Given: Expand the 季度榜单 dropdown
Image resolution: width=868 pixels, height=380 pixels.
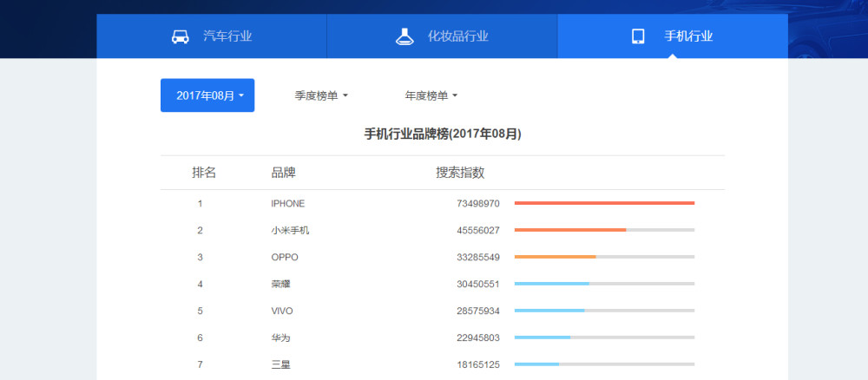Looking at the screenshot, I should click(x=321, y=95).
